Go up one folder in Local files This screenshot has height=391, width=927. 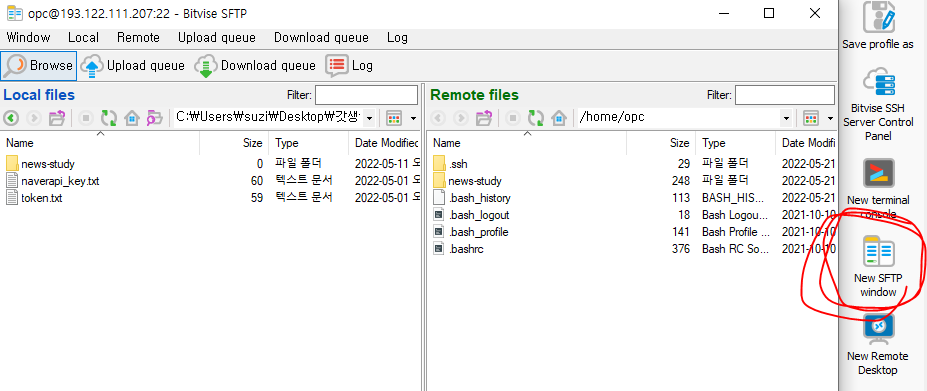[x=57, y=118]
